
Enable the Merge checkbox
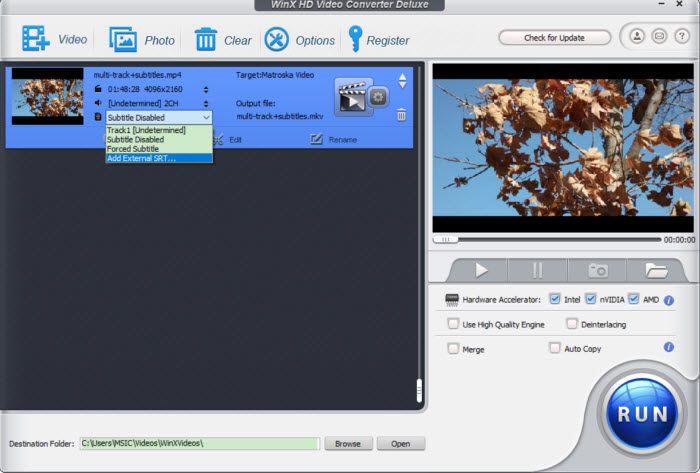point(453,348)
